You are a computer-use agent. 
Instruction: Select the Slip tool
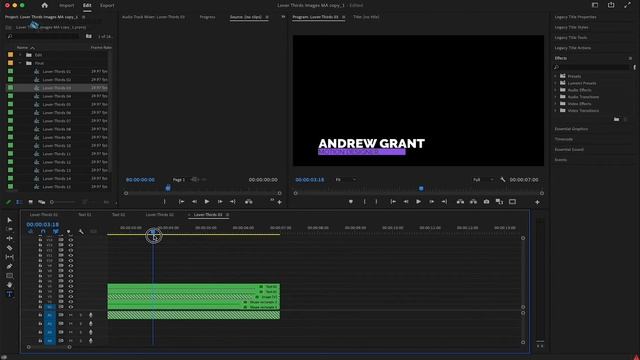pyautogui.click(x=10, y=257)
